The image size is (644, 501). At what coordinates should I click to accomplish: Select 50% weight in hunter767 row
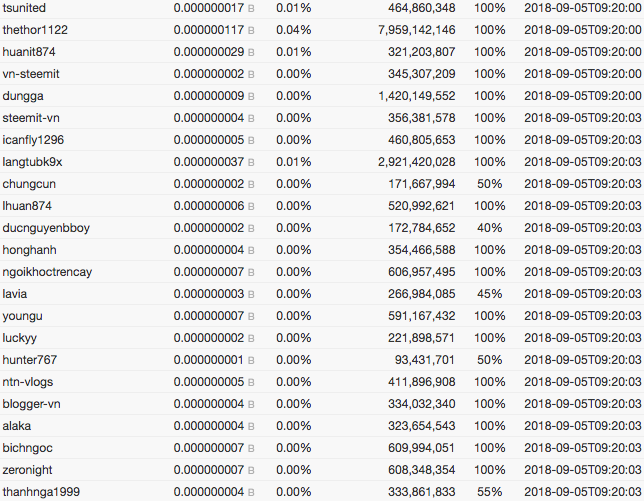tap(490, 360)
